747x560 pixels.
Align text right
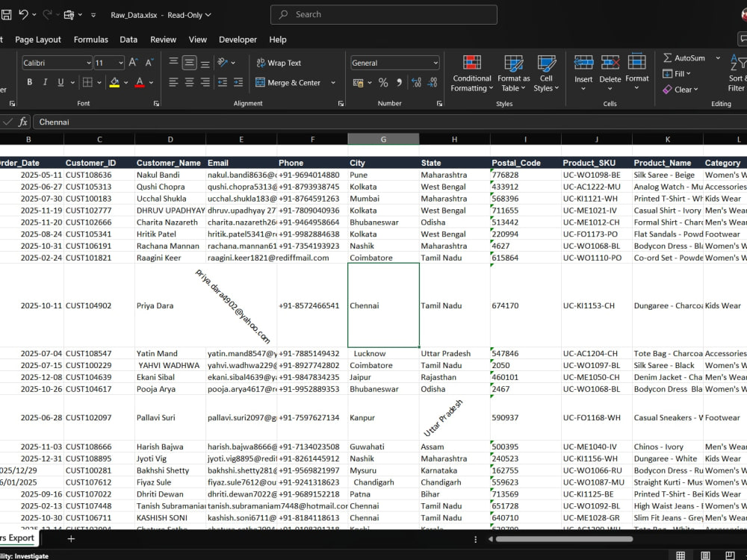click(205, 82)
